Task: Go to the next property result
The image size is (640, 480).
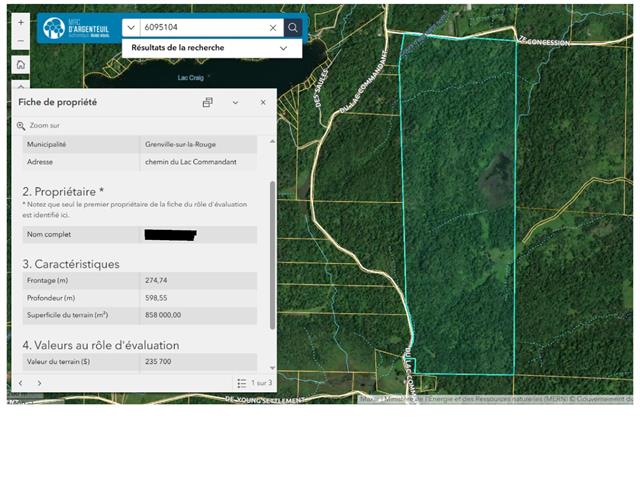Action: [x=39, y=383]
